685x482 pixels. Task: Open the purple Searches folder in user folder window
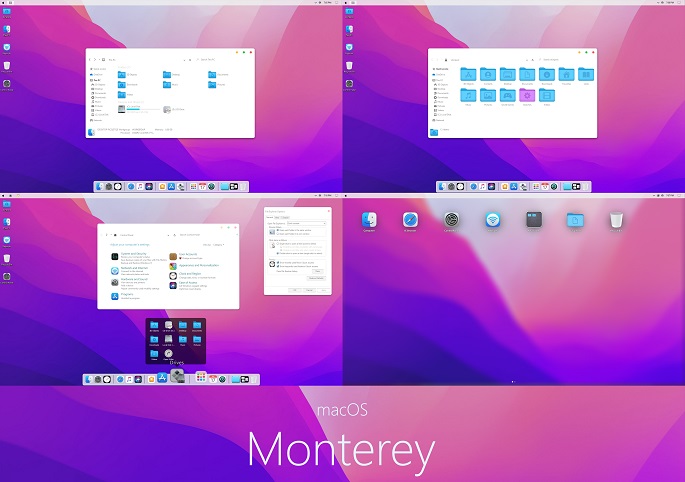pos(527,95)
